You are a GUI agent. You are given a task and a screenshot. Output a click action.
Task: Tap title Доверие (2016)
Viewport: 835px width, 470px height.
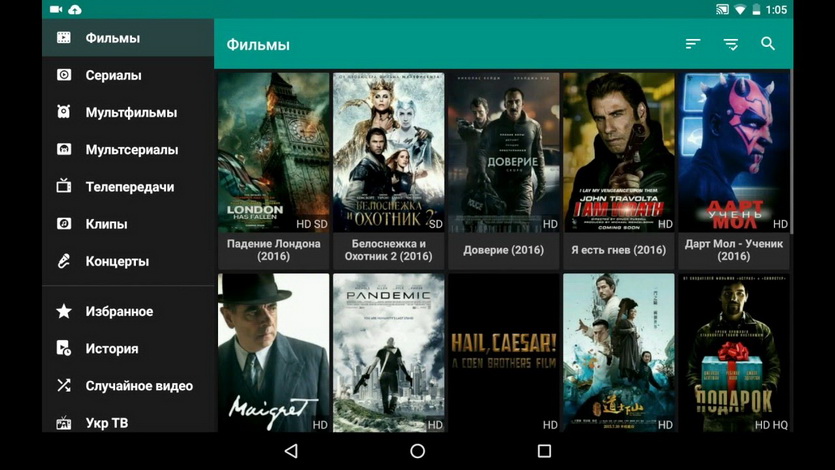504,250
